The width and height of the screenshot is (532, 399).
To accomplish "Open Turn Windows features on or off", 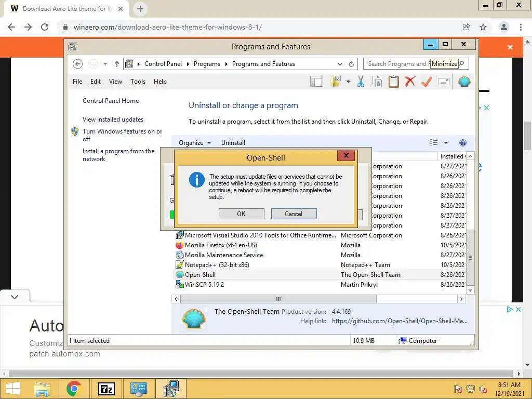I will [122, 135].
